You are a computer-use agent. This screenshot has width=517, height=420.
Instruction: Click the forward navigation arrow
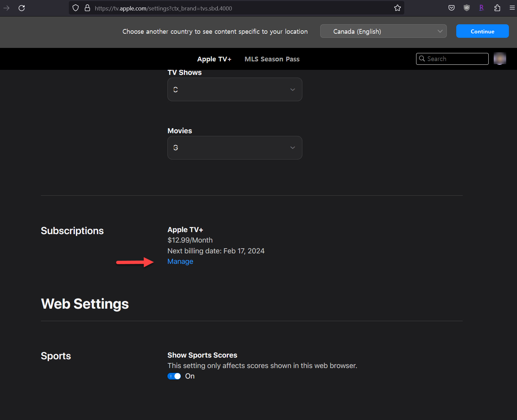pos(6,8)
